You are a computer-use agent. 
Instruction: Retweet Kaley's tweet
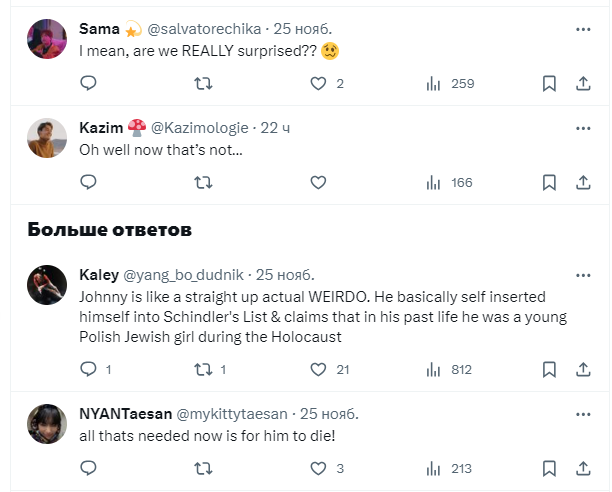pos(203,369)
